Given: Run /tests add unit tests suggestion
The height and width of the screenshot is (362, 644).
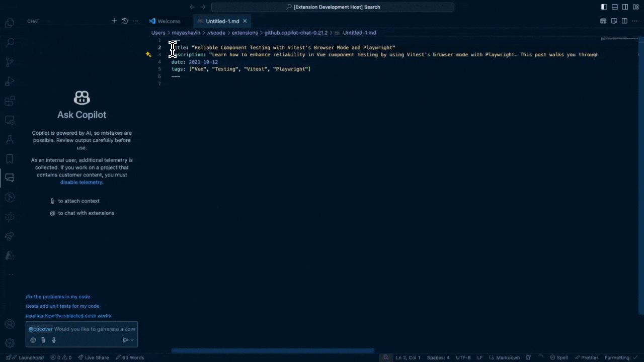Looking at the screenshot, I should 62,306.
